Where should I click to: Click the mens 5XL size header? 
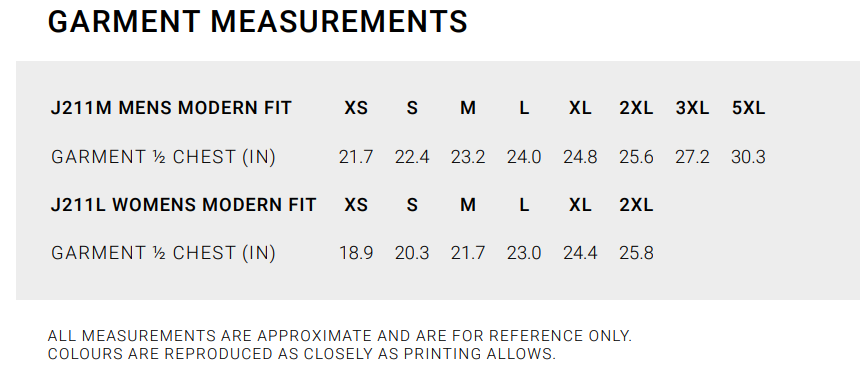(748, 108)
